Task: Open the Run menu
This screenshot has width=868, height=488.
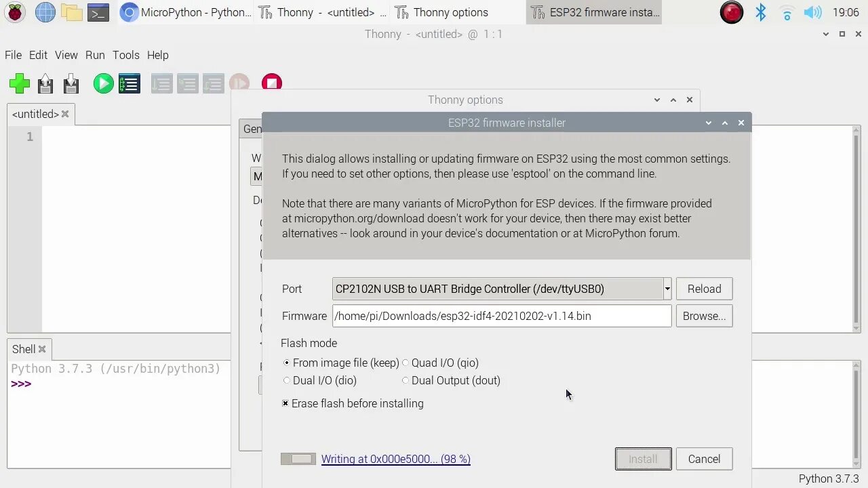Action: pos(95,55)
